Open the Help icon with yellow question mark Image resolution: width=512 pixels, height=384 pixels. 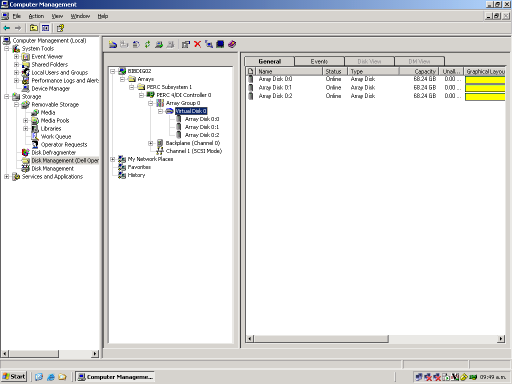tap(60, 28)
